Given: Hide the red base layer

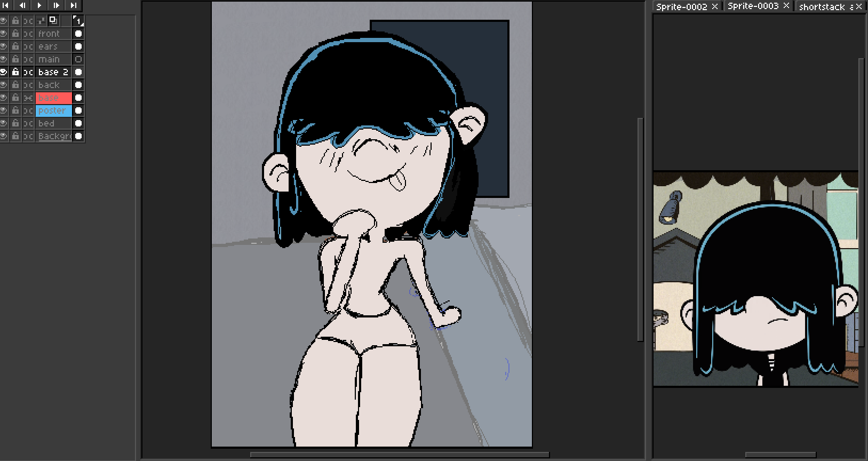Looking at the screenshot, I should coord(4,98).
